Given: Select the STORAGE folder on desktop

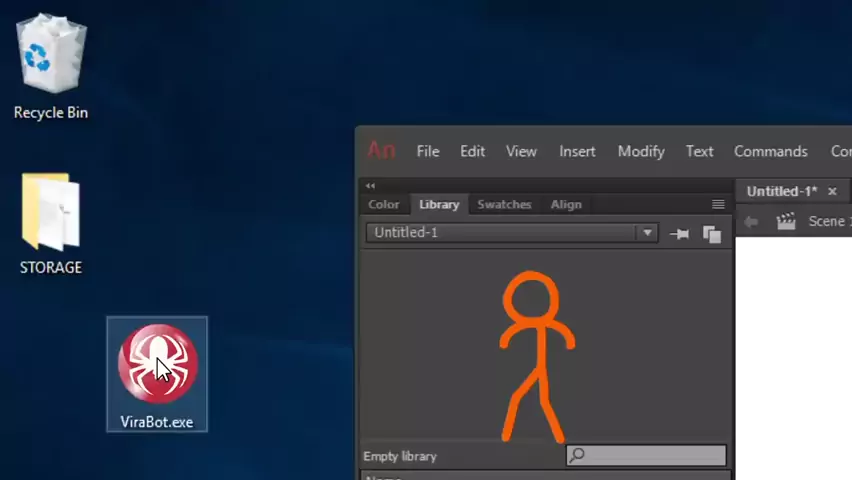Looking at the screenshot, I should click(x=51, y=223).
